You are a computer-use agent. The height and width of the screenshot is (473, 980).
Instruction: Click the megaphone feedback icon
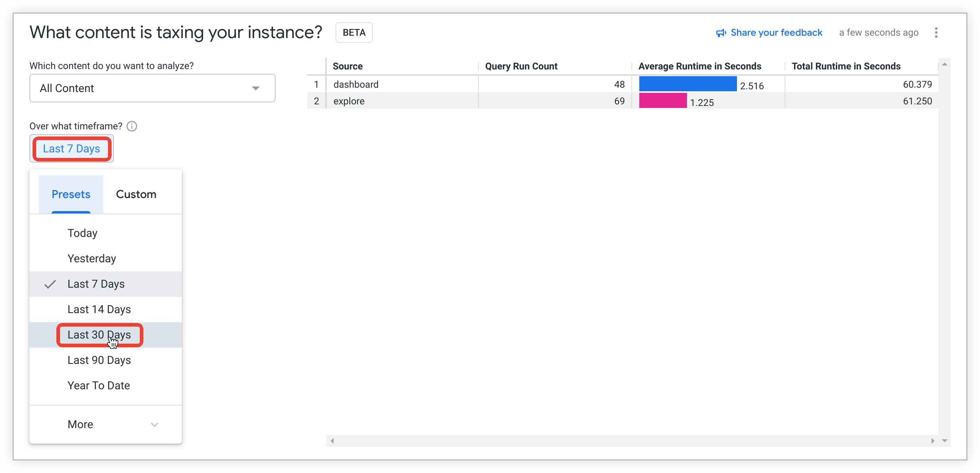[x=721, y=33]
